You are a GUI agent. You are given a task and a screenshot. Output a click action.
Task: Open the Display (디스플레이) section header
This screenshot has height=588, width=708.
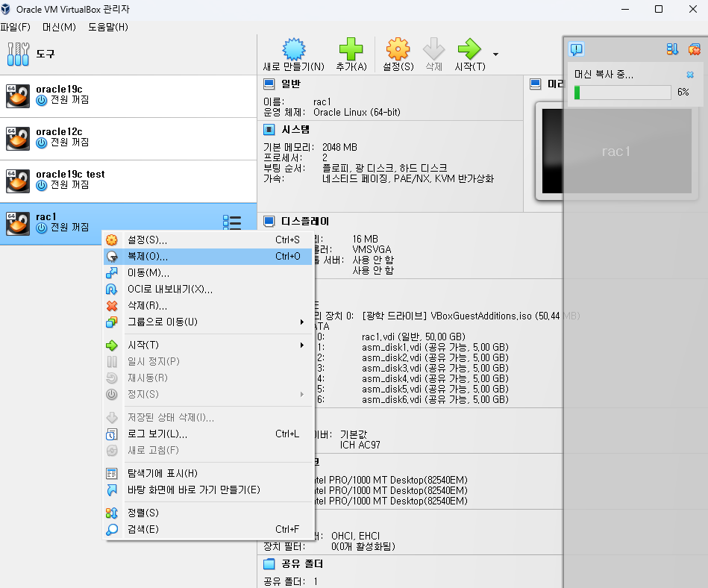pos(305,222)
